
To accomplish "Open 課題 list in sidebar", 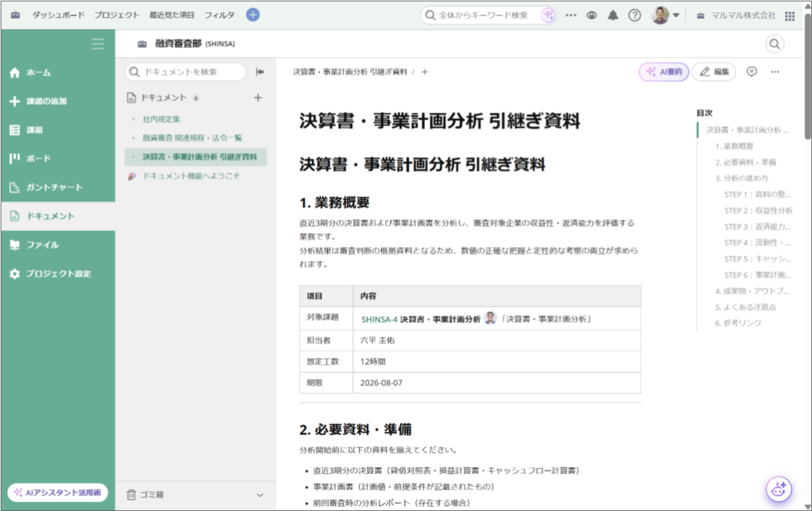I will (x=58, y=130).
